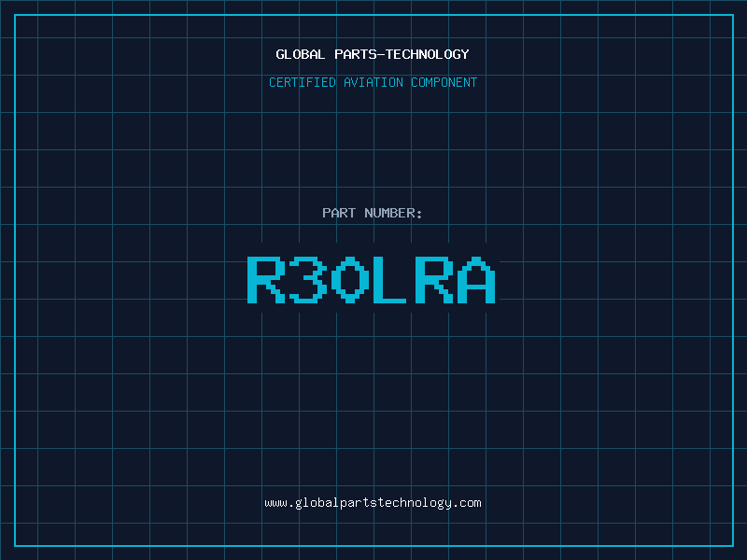Click the globalpartstechnology.com website link
This screenshot has width=747, height=560.
373,502
